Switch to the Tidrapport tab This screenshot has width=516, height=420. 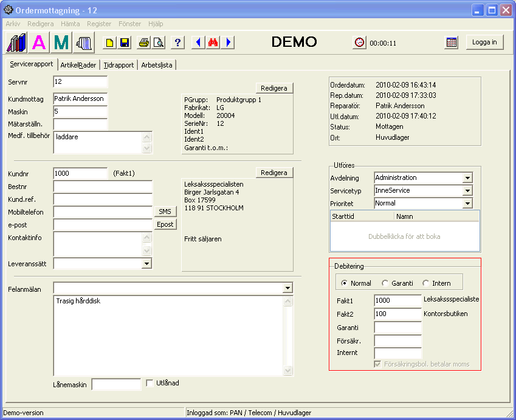[119, 65]
